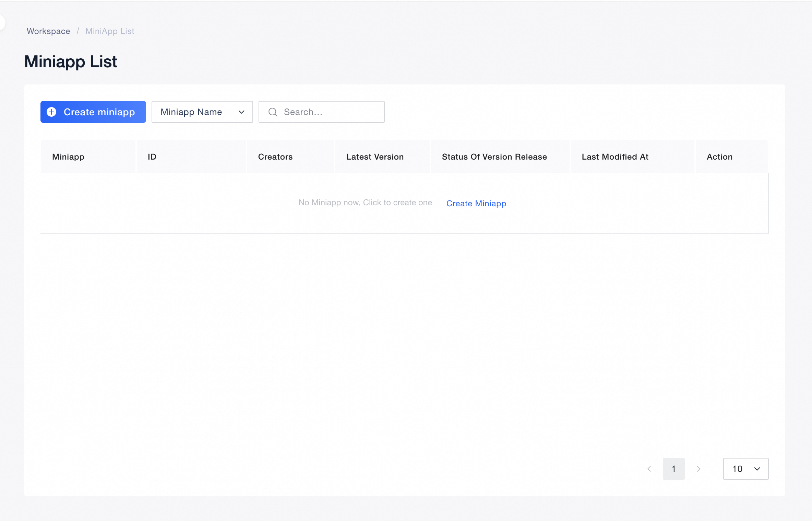Click the Action column header
The image size is (812, 521).
click(732, 157)
